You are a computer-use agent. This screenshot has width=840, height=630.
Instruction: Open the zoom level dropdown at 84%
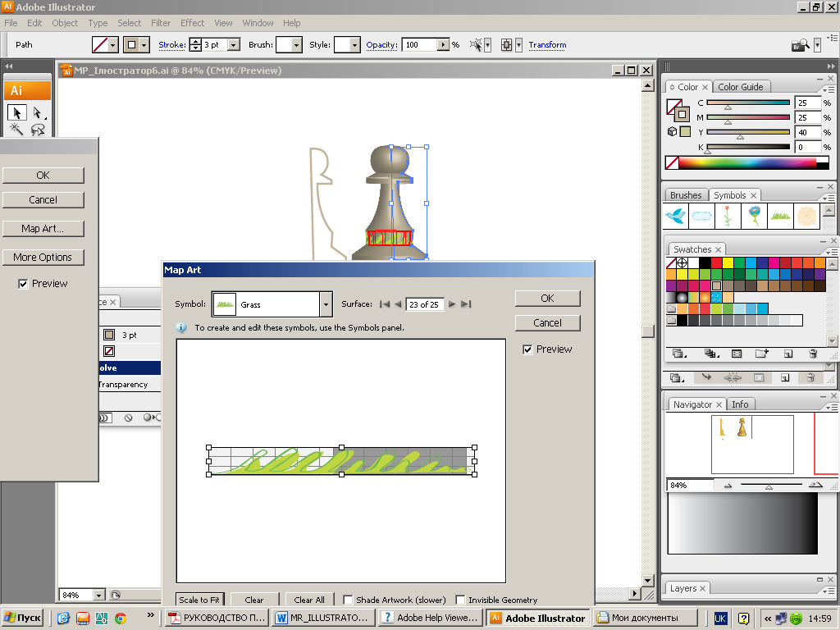click(98, 595)
